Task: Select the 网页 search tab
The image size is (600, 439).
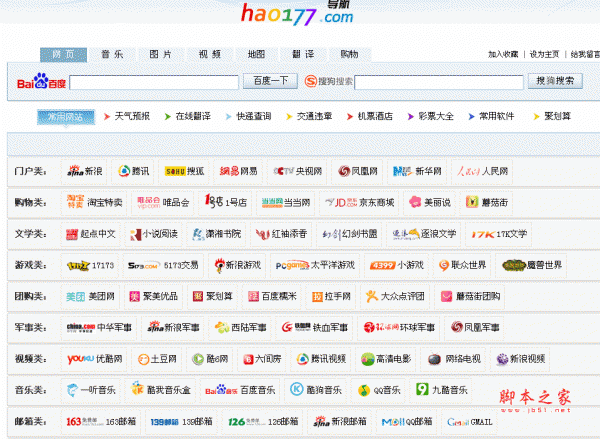Action: point(64,54)
